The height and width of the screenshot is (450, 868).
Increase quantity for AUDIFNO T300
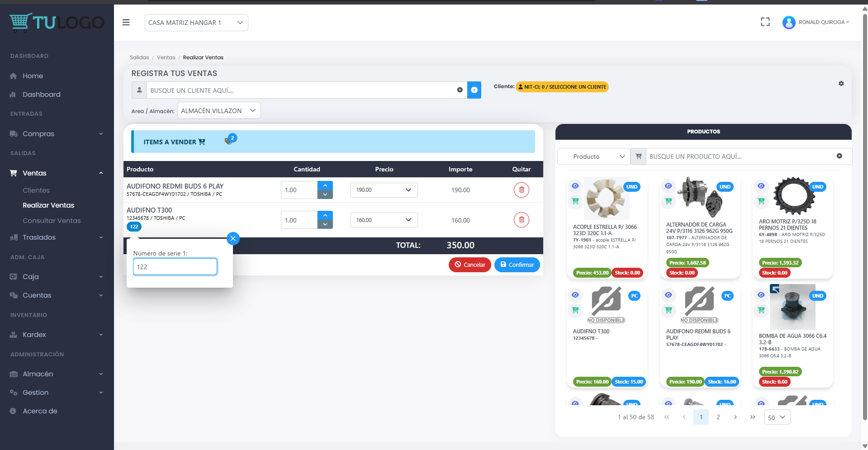point(325,215)
